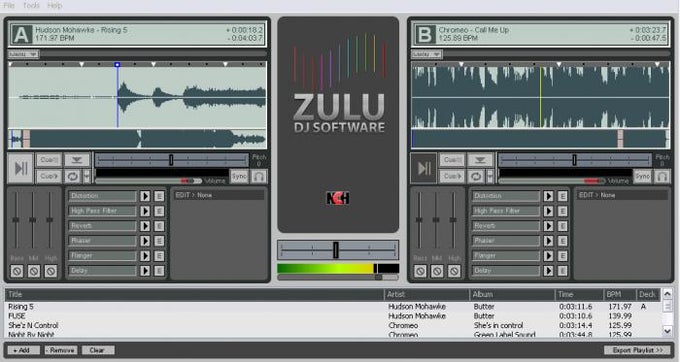680x362 pixels.
Task: Open edit settings for deck B Distortion
Action: (562, 196)
